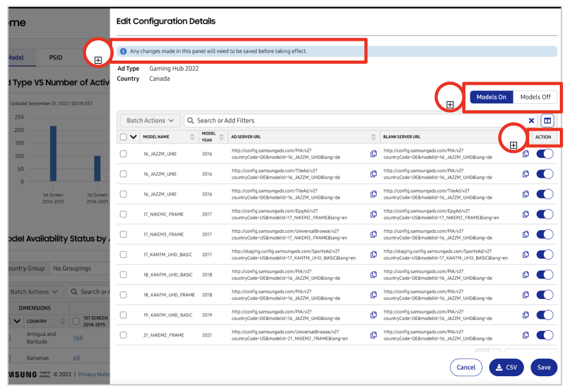This screenshot has height=392, width=570.
Task: Copy Ad Server URL for 17_KANTM_UHD_BASIC
Action: (x=374, y=254)
